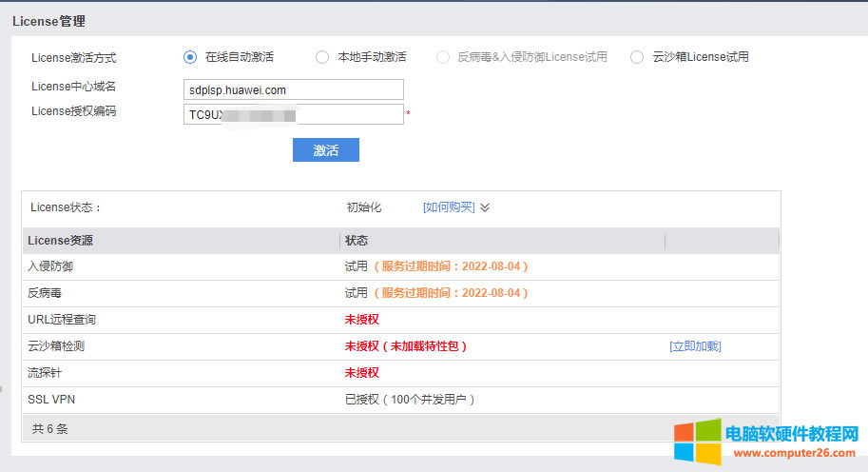Select the 在线自动激活 radio button
This screenshot has width=868, height=472.
[x=190, y=57]
